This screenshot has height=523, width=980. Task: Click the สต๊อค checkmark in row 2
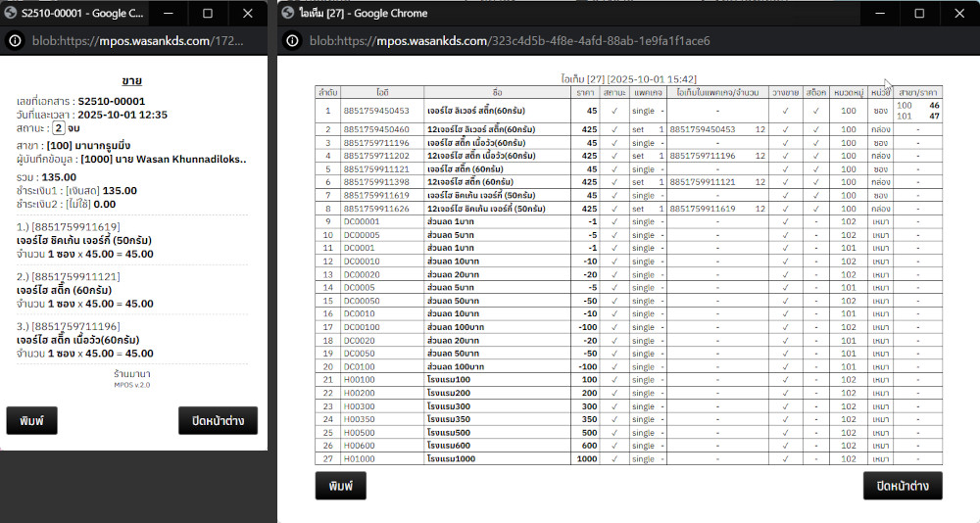[815, 128]
